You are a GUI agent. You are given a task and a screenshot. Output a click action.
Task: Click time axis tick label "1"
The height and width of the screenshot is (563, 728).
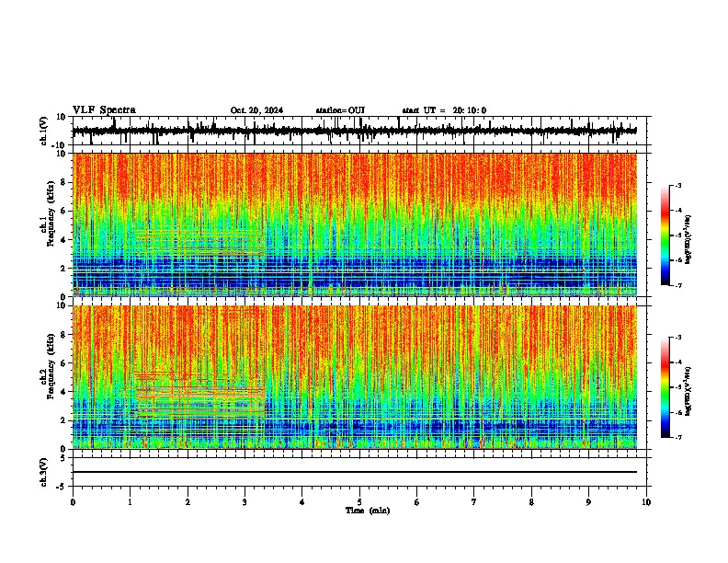[x=130, y=502]
